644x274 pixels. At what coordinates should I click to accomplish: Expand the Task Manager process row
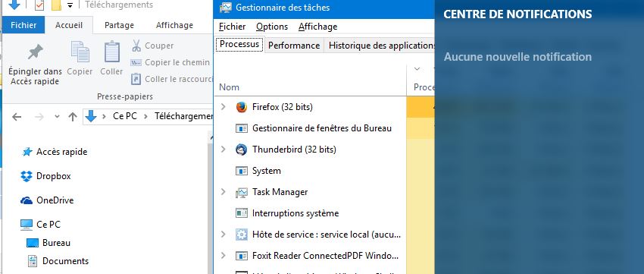coord(223,192)
